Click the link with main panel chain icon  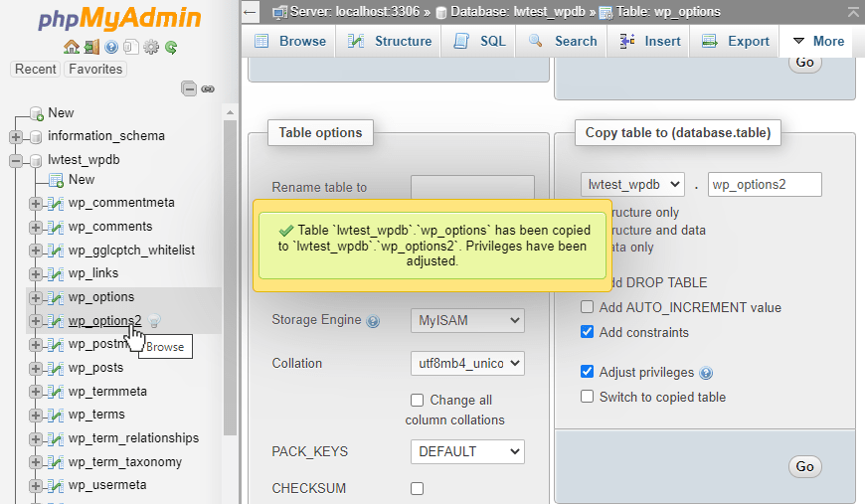click(208, 88)
